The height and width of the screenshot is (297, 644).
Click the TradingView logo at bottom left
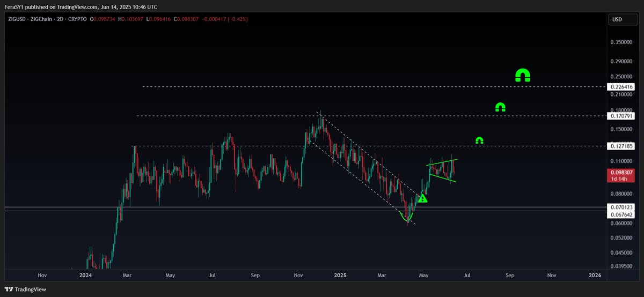25,289
